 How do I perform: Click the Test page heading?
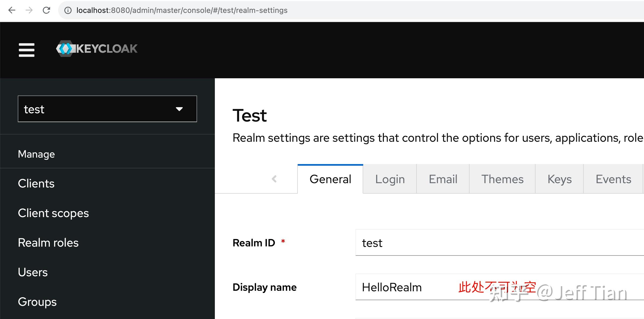tap(250, 116)
